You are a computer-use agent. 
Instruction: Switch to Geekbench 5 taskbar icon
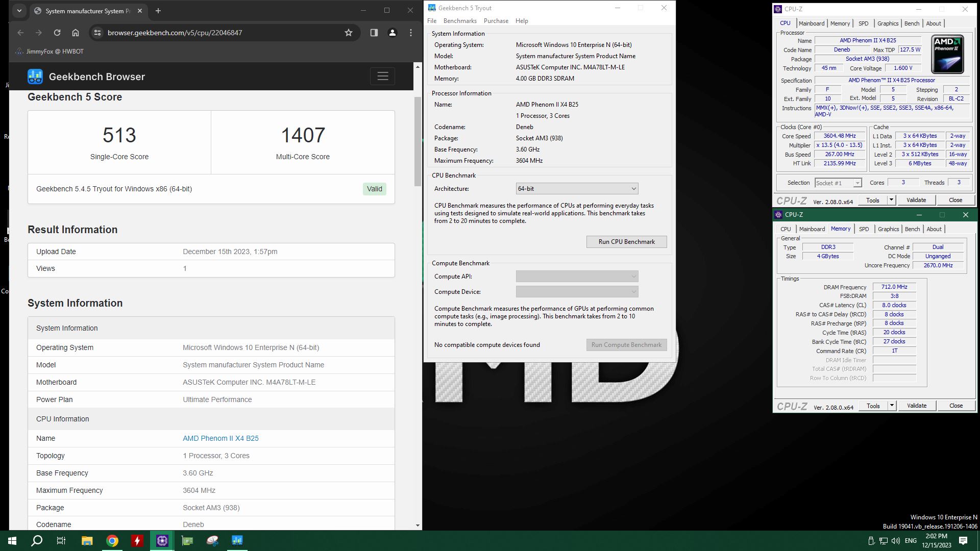[237, 540]
